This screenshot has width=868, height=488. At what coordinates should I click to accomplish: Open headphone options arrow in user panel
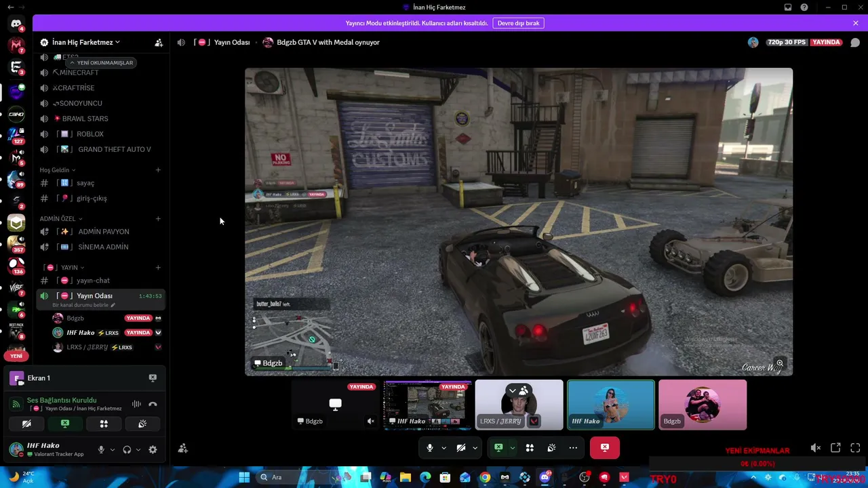pyautogui.click(x=138, y=449)
